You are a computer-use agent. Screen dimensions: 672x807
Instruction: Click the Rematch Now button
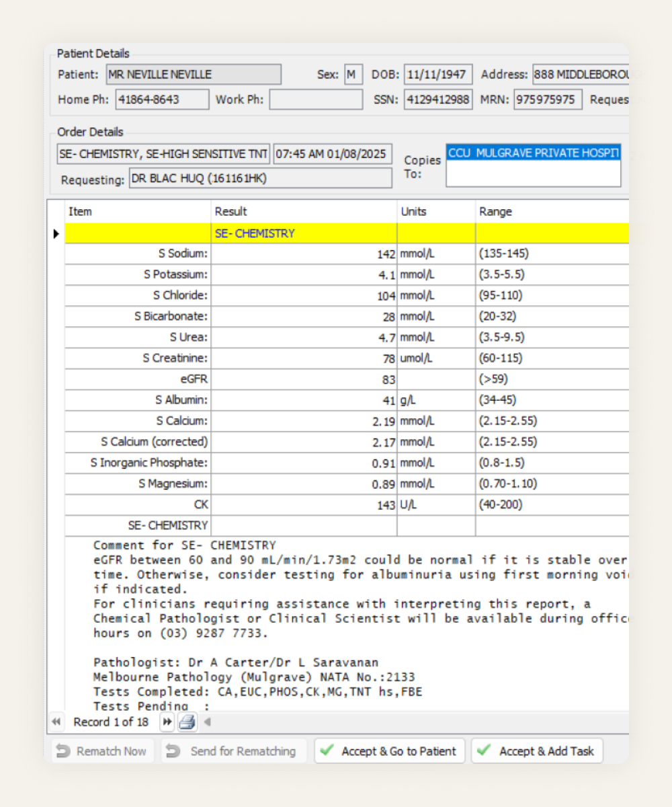(x=103, y=751)
